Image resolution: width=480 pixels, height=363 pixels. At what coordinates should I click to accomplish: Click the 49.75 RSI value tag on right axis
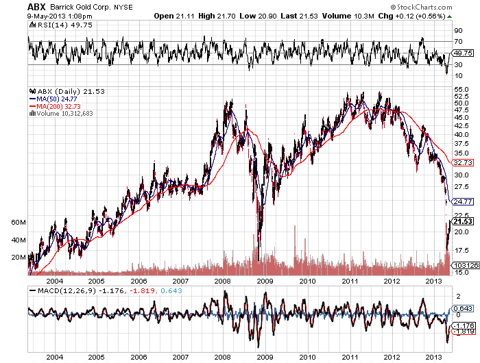463,53
